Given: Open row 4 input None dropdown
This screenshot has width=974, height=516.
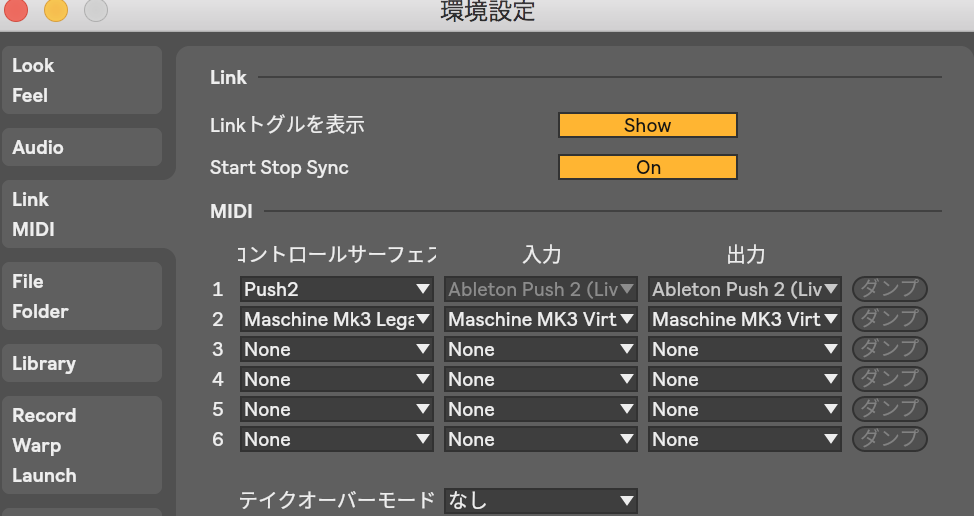Looking at the screenshot, I should click(541, 379).
